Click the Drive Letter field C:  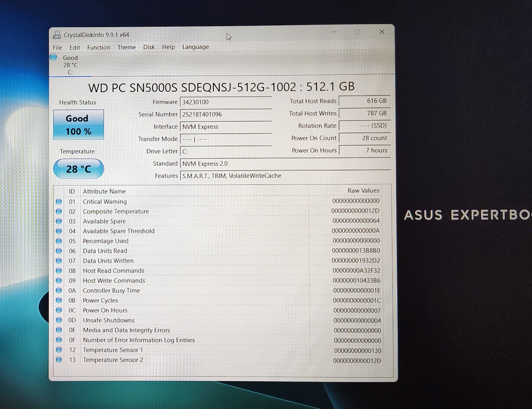click(226, 151)
